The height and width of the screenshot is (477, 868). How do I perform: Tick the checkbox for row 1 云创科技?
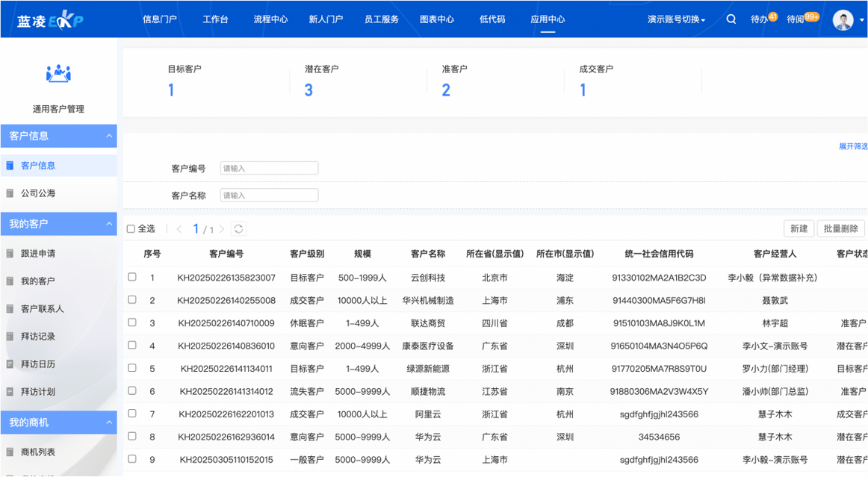click(132, 277)
